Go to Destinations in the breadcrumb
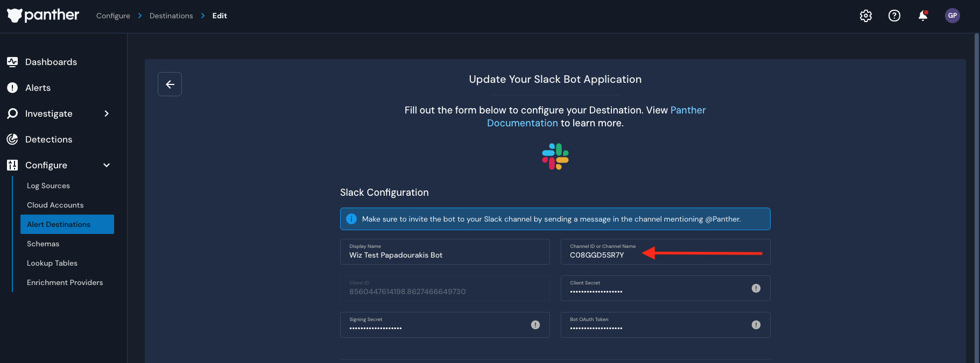 [171, 16]
